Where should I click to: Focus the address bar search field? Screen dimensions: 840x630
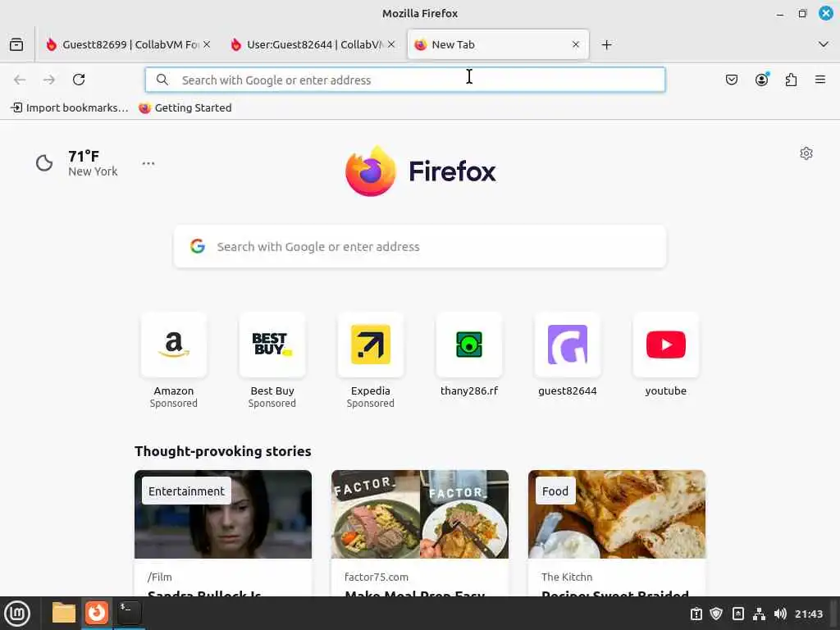pyautogui.click(x=405, y=80)
